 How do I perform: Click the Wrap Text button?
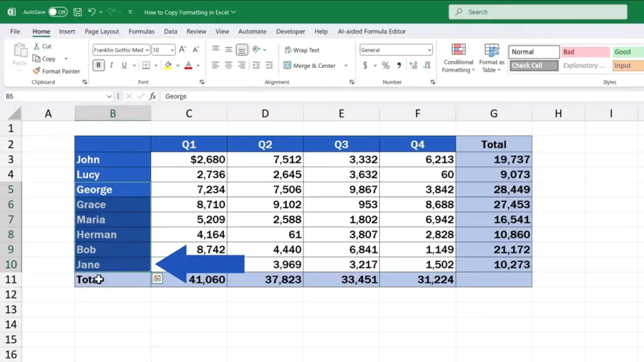302,50
